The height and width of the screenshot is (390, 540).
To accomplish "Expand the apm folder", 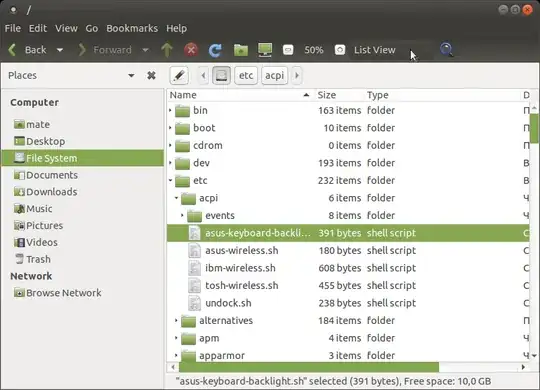I will click(x=176, y=338).
